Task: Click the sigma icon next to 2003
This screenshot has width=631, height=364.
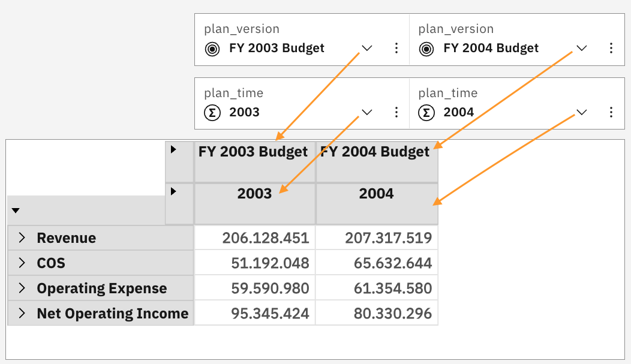Action: [x=212, y=112]
